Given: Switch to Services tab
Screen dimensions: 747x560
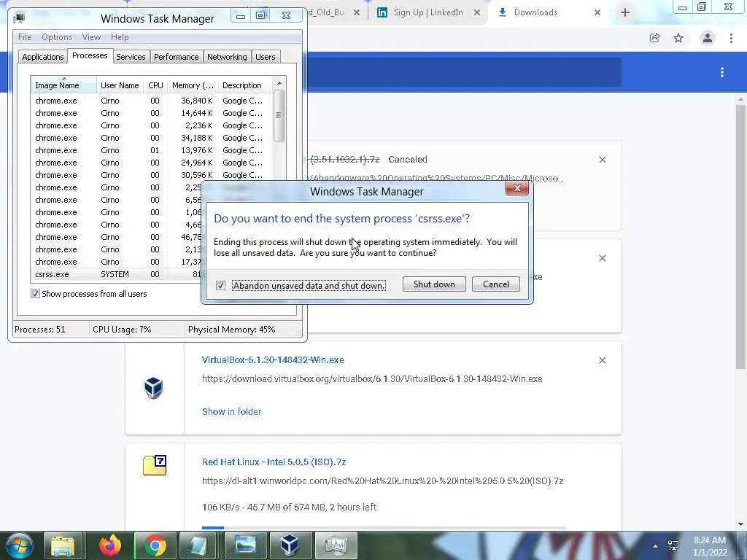Looking at the screenshot, I should pyautogui.click(x=131, y=57).
